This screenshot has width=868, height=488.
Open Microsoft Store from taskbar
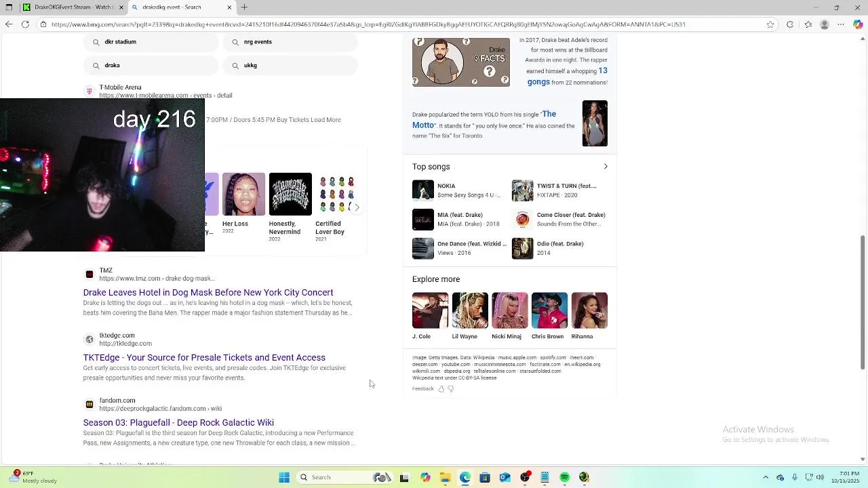point(485,478)
